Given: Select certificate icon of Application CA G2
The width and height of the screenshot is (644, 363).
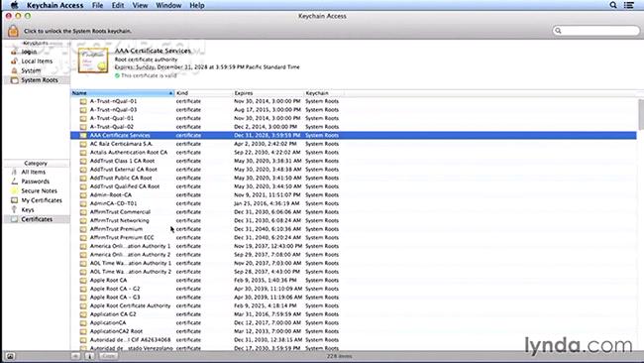Looking at the screenshot, I should click(x=83, y=314).
